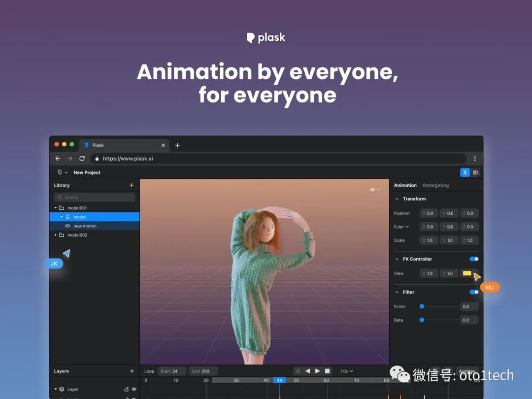
Task: Open the Plask logo menu beside New Project
Action: (63, 172)
